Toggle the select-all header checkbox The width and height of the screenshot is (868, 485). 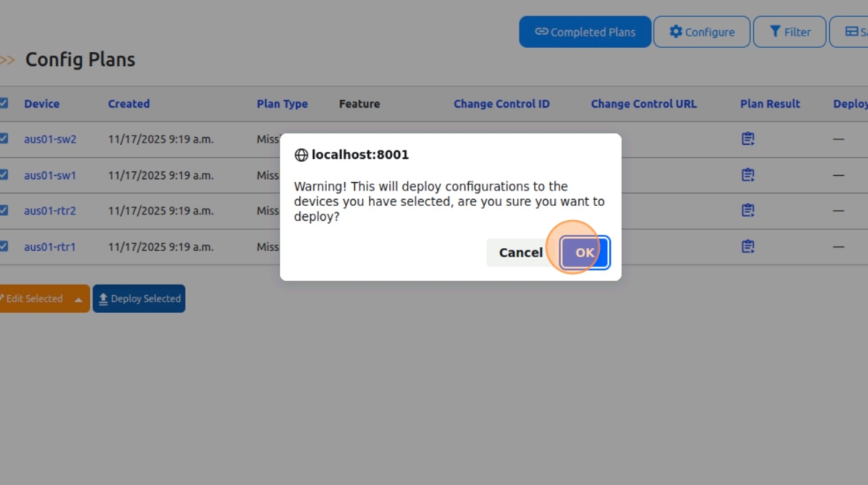coord(3,103)
